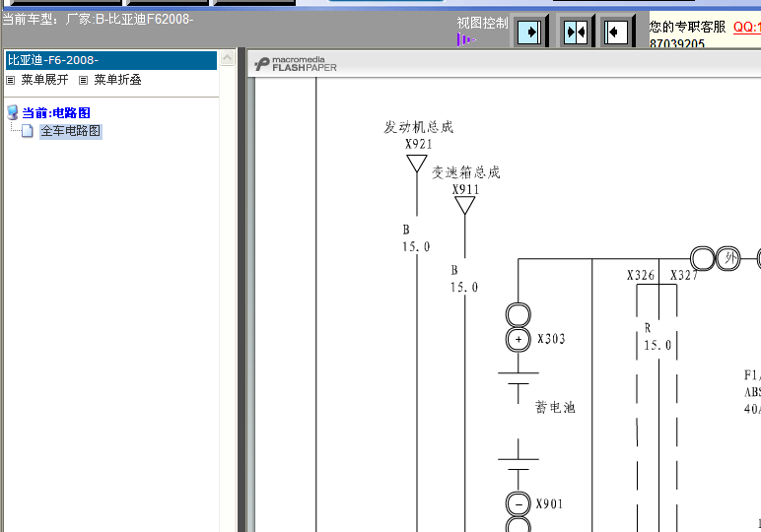
Task: Select the 比亚迪-F6-2008- header row
Action: pyautogui.click(x=111, y=60)
